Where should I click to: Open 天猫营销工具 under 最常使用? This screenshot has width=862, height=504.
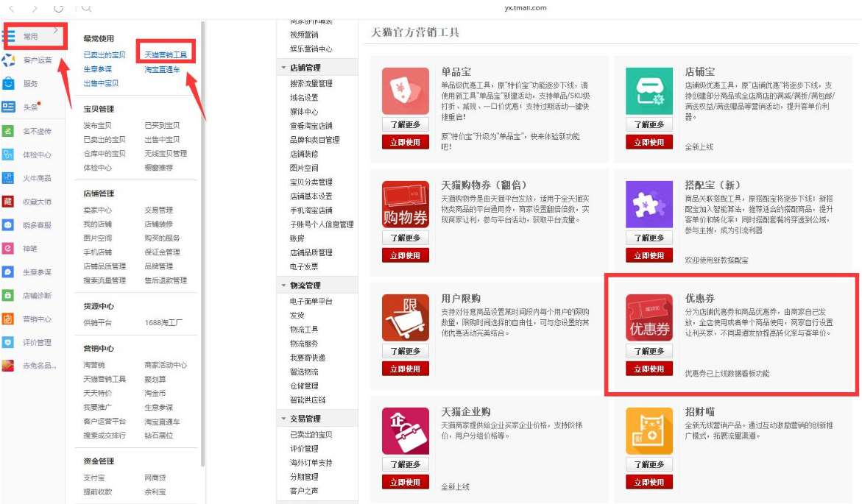(166, 55)
